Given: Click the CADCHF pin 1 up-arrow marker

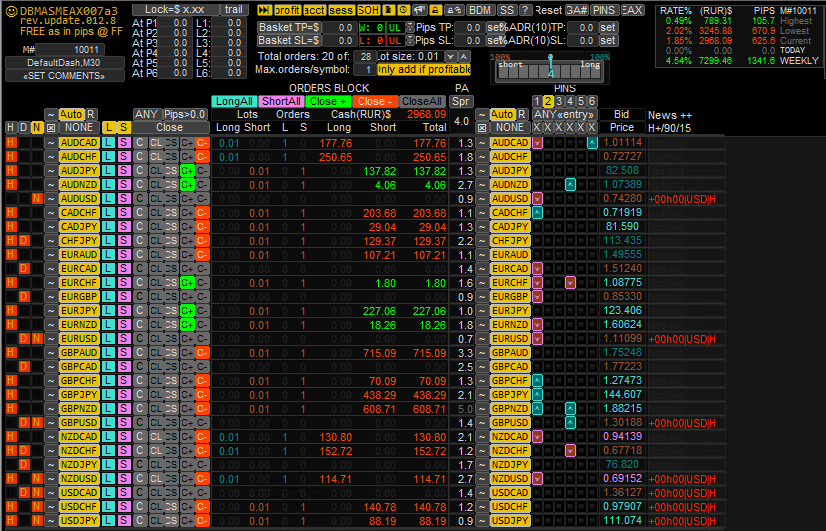Looking at the screenshot, I should (x=537, y=212).
